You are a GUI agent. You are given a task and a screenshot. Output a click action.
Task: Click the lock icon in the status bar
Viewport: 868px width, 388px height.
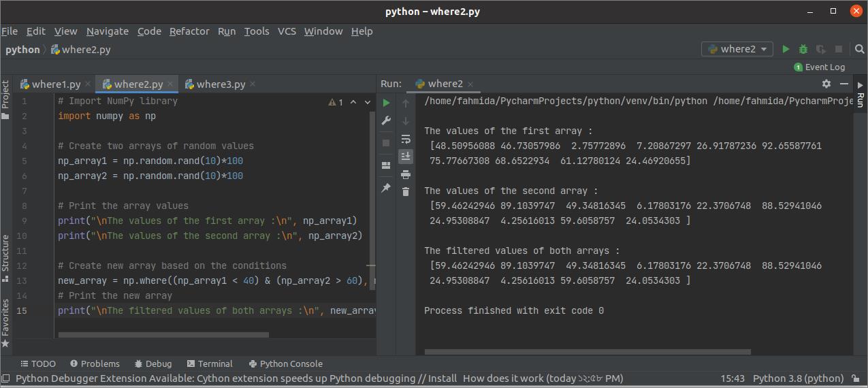point(854,378)
